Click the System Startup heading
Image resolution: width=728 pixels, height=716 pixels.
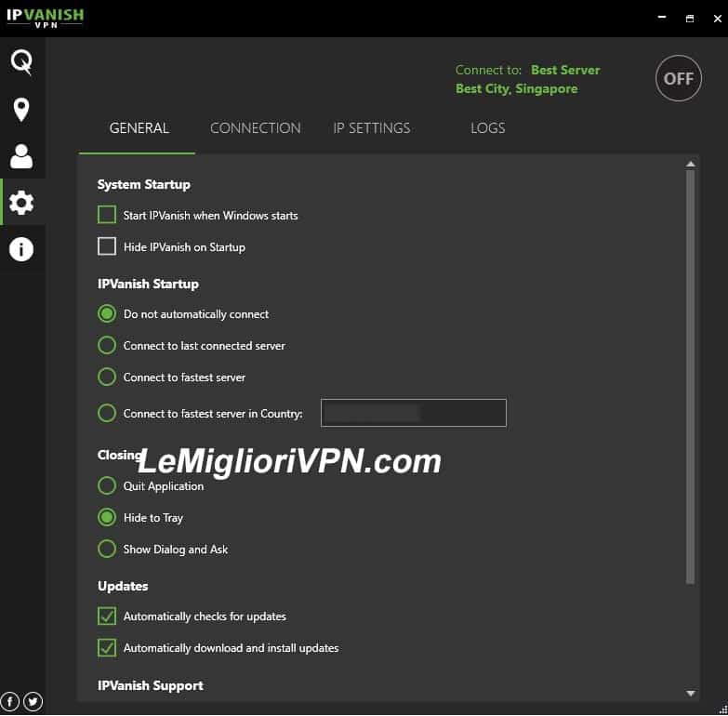point(144,185)
